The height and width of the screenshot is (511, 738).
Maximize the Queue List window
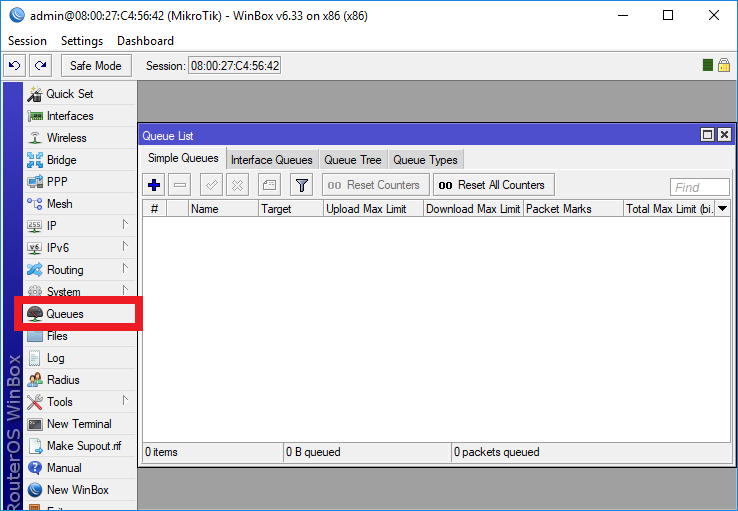point(707,135)
